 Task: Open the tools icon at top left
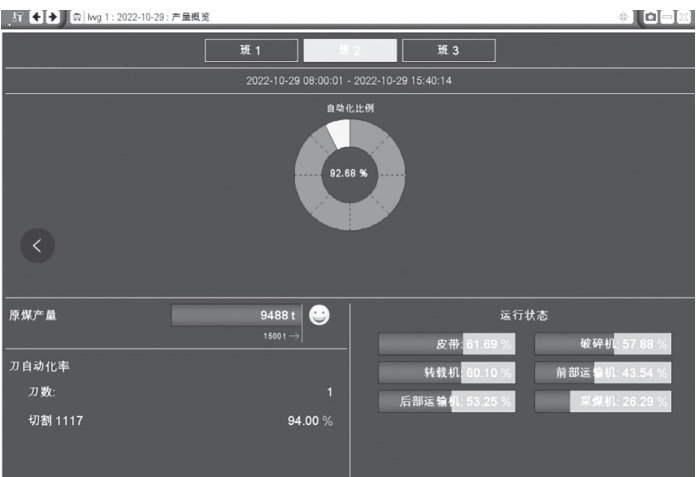(x=15, y=16)
